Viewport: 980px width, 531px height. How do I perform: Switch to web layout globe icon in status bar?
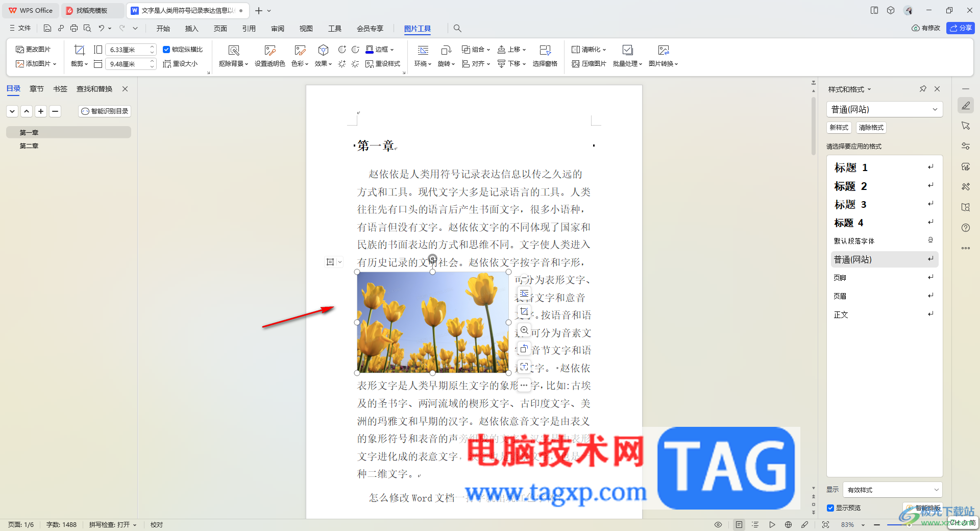click(788, 524)
